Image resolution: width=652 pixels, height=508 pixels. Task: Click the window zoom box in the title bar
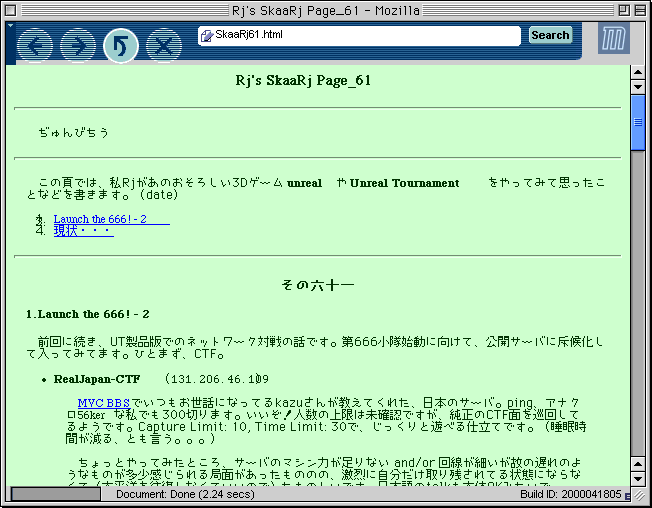point(624,10)
